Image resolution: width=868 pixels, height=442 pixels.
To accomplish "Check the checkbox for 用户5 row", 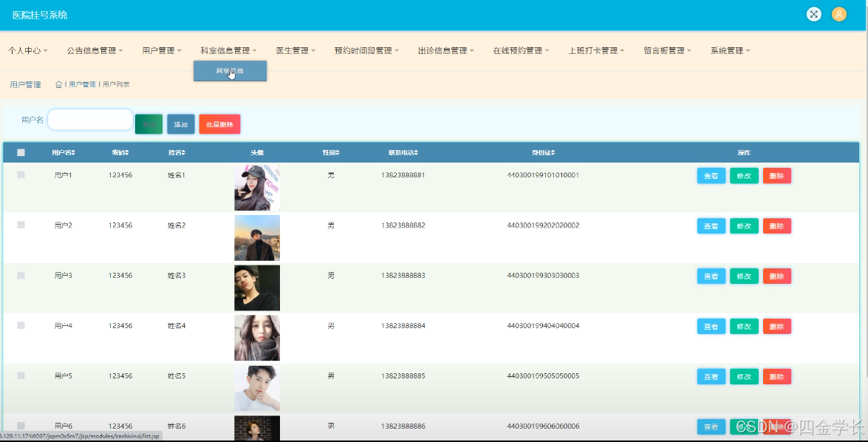I will (21, 375).
